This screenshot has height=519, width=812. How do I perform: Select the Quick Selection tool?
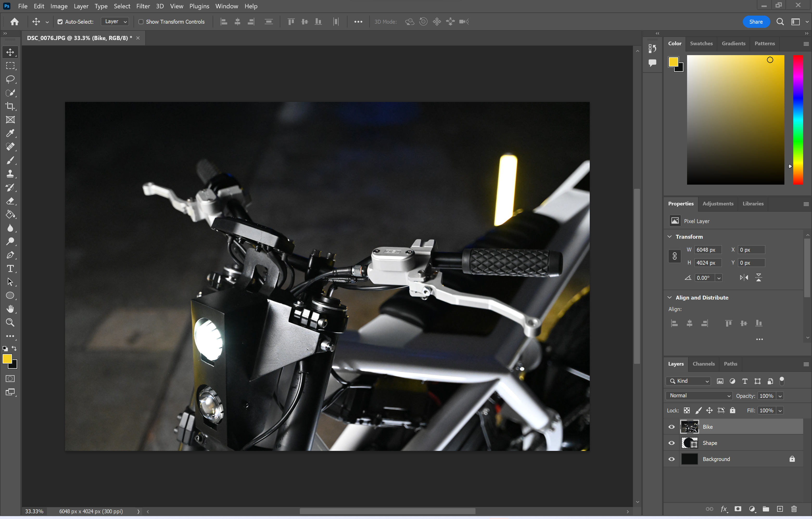[10, 93]
